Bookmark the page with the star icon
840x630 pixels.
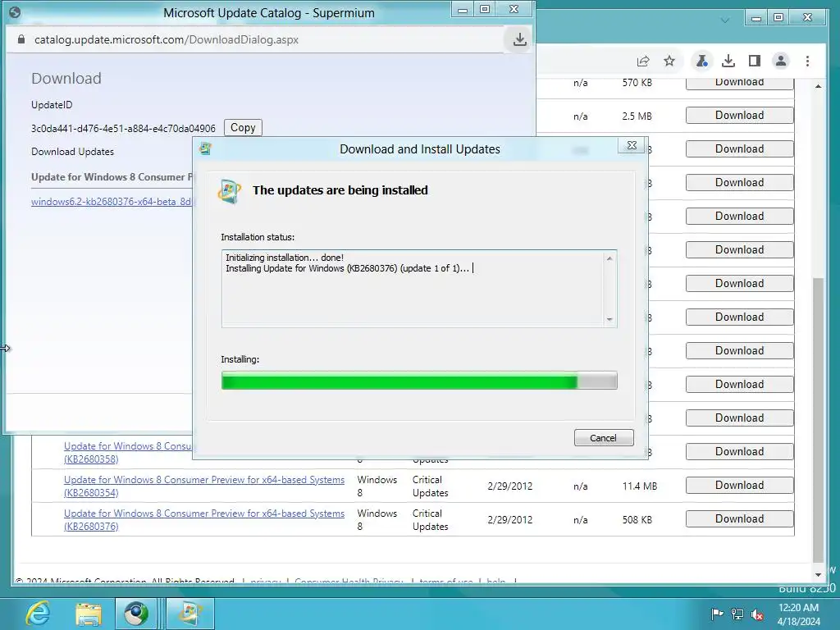point(669,61)
